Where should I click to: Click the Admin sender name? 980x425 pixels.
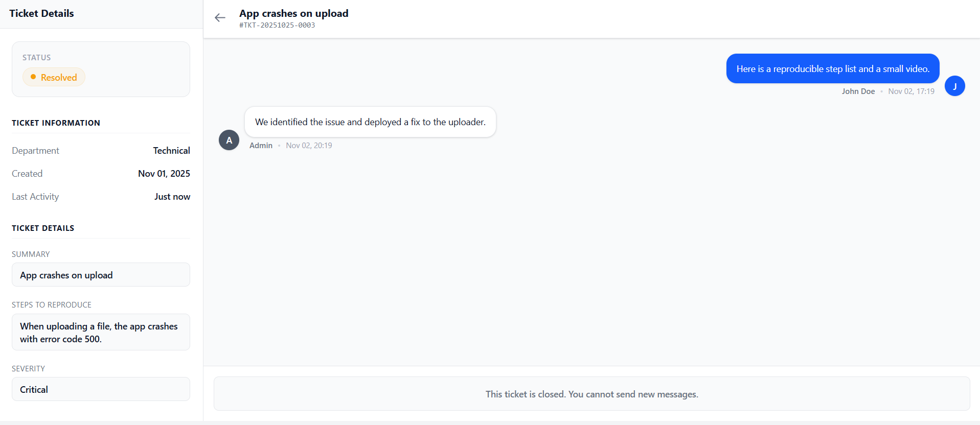coord(261,146)
